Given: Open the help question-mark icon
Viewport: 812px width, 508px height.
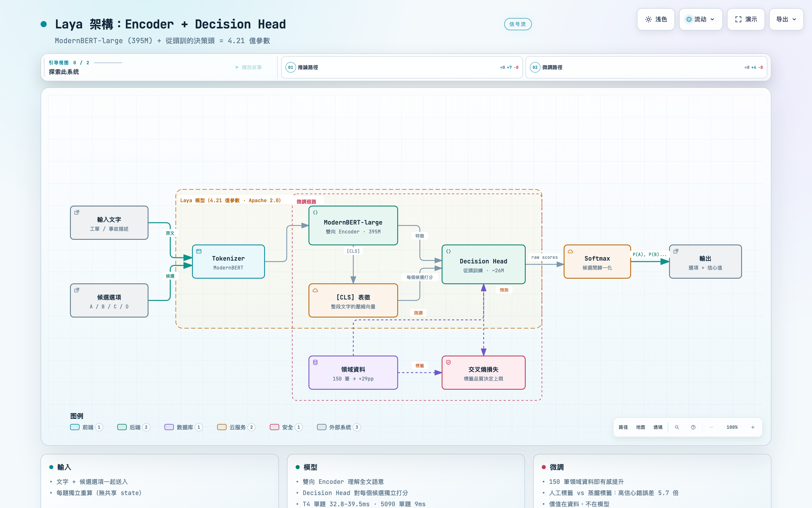Looking at the screenshot, I should coord(693,427).
